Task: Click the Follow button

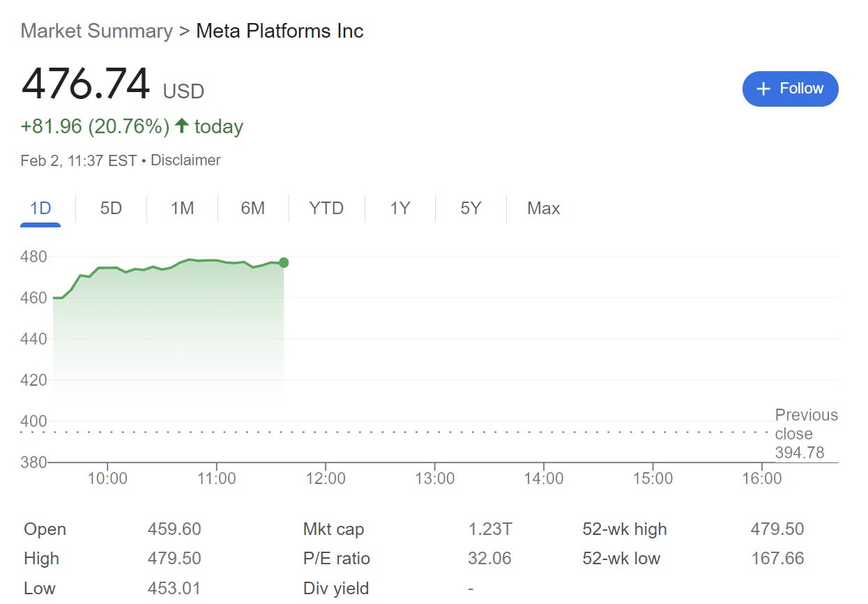Action: [790, 89]
